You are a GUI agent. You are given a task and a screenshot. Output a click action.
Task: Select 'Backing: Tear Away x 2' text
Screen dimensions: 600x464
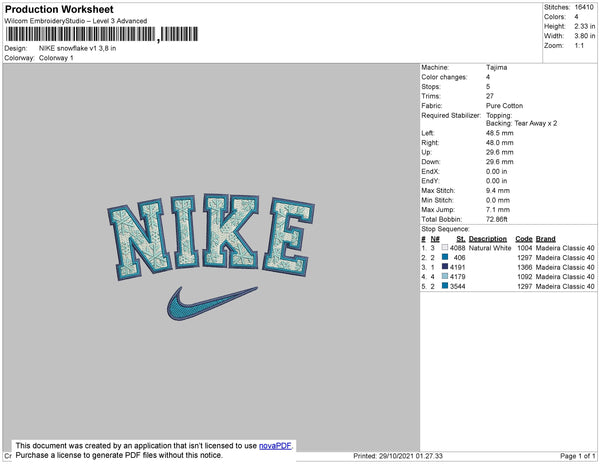click(x=522, y=124)
